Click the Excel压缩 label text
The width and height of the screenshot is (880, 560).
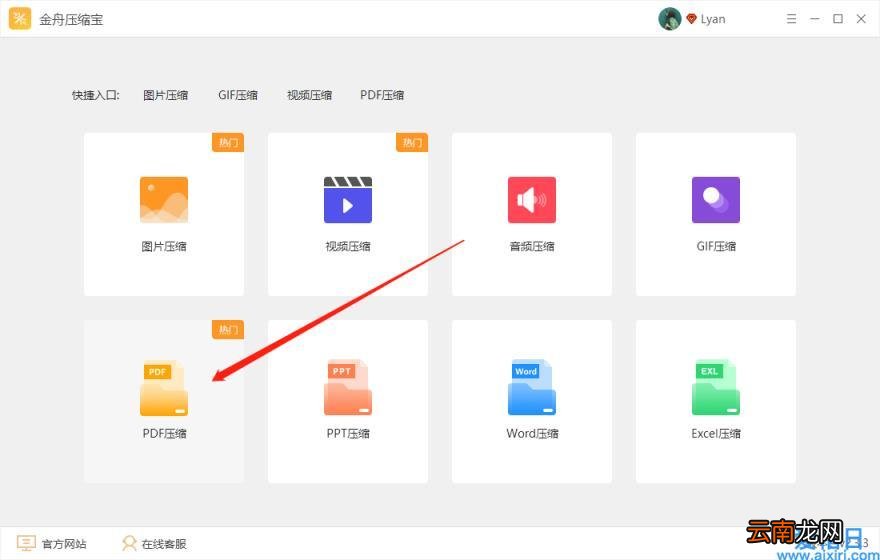pyautogui.click(x=716, y=434)
